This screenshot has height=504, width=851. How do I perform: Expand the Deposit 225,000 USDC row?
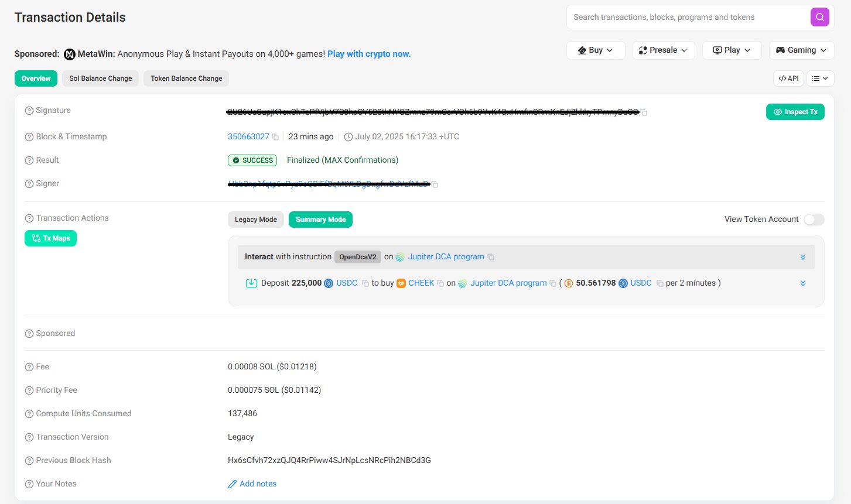(803, 283)
